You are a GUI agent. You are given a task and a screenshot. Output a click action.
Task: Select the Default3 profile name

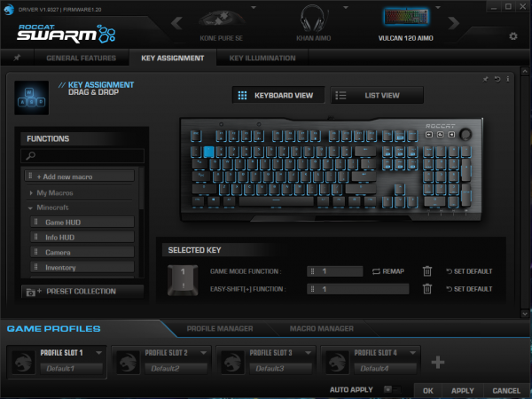[x=280, y=369]
